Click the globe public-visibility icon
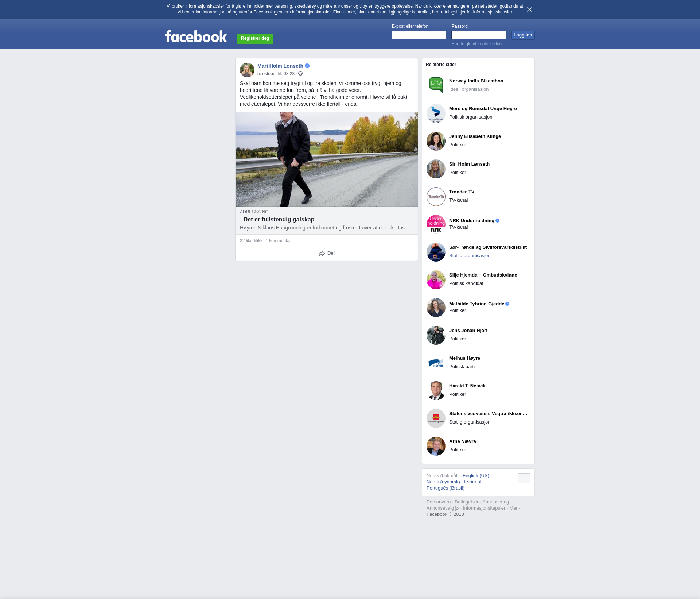The image size is (700, 599). [300, 74]
